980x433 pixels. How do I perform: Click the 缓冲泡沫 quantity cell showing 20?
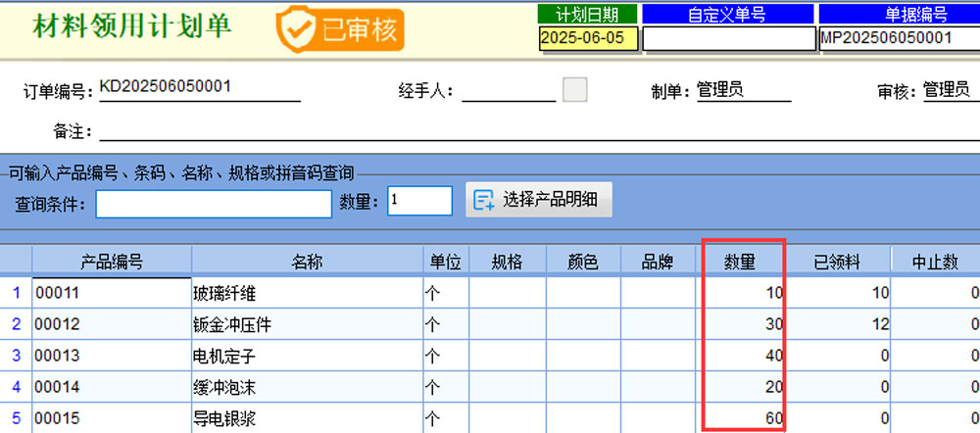coord(743,387)
